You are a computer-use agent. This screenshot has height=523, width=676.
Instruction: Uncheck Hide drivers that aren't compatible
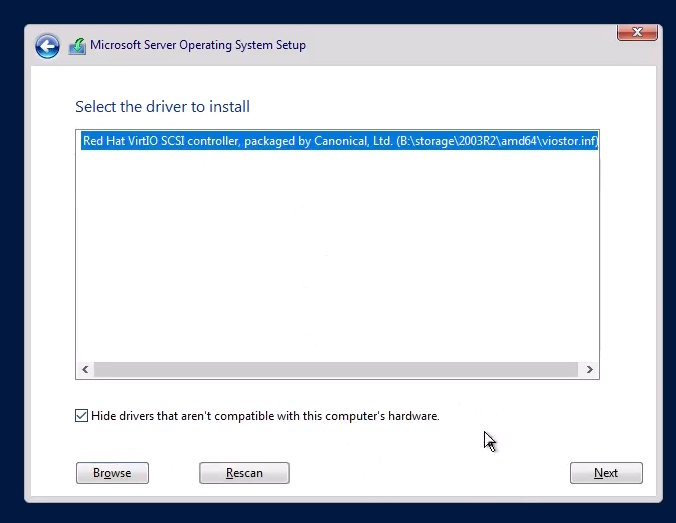tap(81, 416)
